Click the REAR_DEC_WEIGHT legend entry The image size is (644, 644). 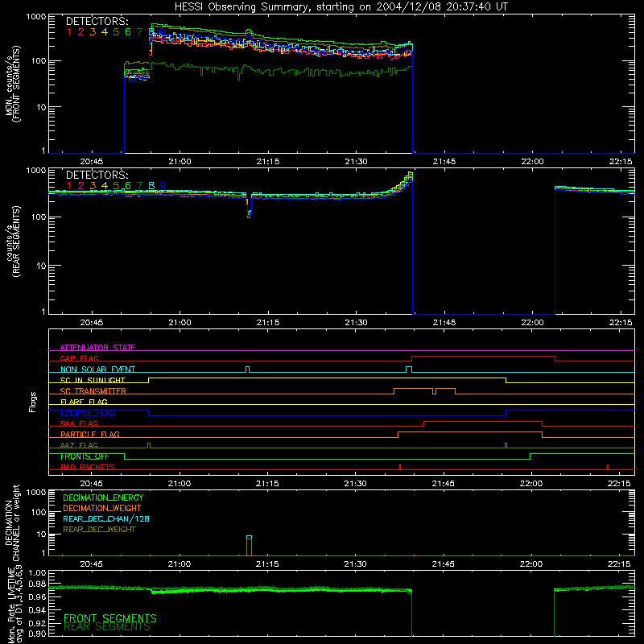99,530
